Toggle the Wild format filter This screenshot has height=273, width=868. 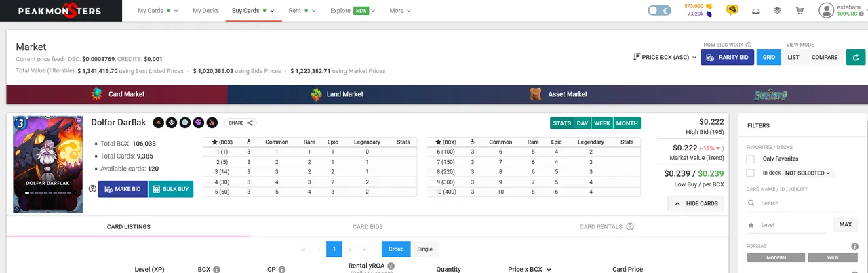(832, 257)
